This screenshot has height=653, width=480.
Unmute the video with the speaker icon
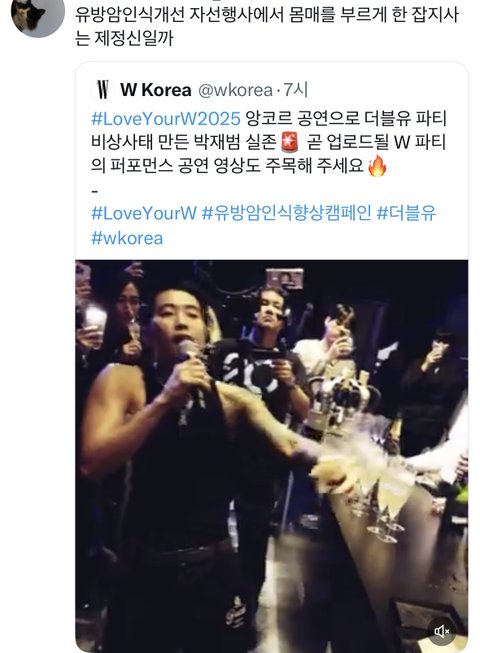442,631
